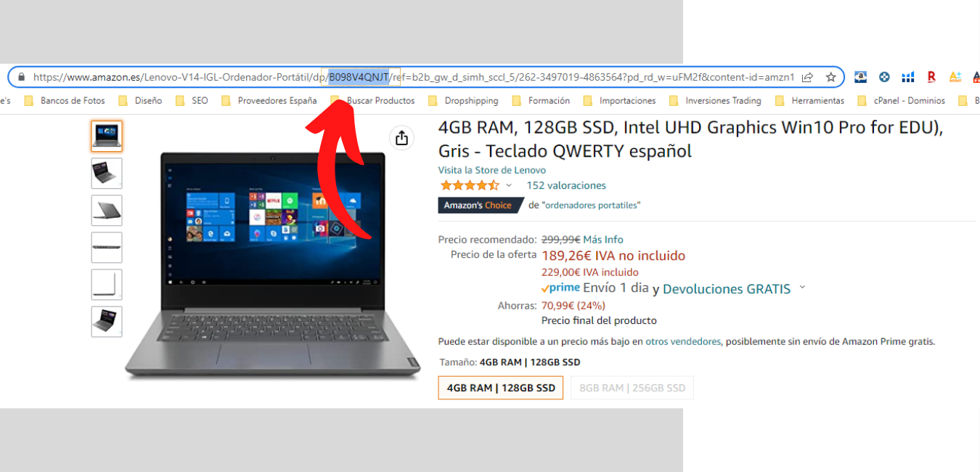Click the otros vendedores link

click(683, 341)
